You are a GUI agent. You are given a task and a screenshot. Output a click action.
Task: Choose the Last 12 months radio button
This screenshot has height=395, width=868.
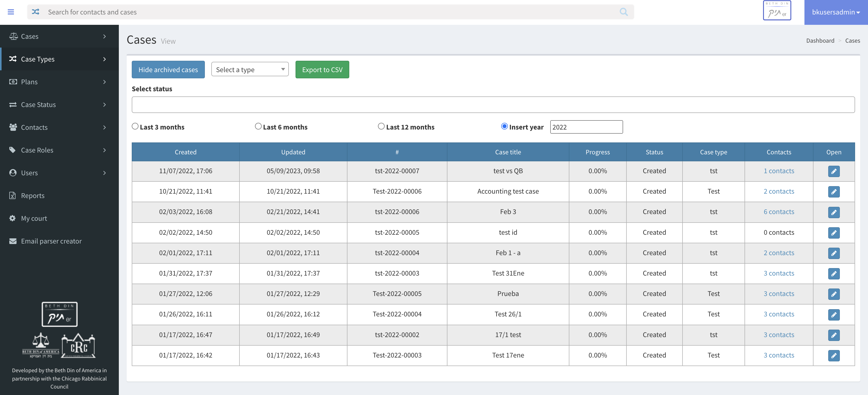click(381, 126)
